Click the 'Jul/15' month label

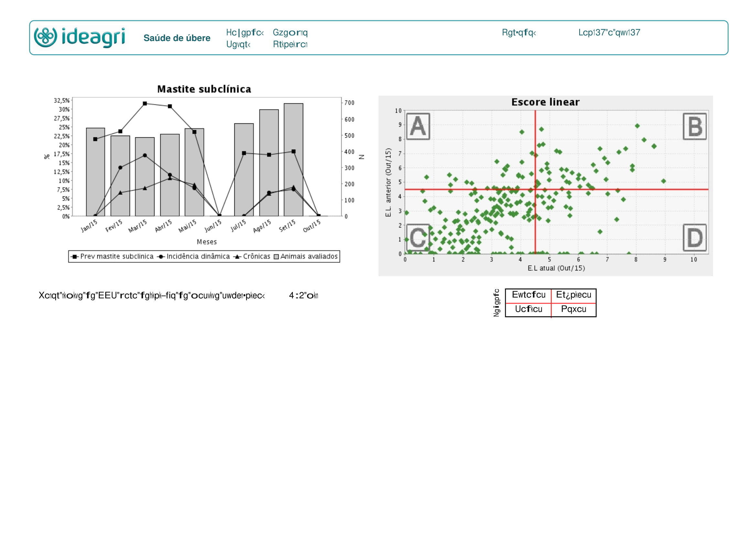pos(238,226)
